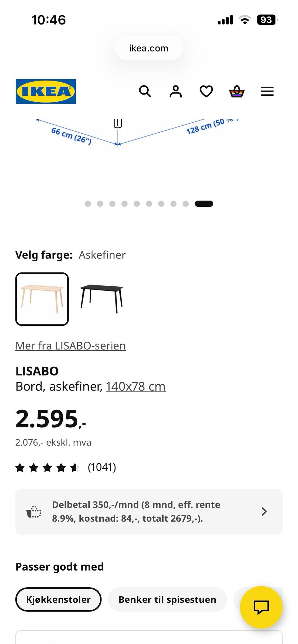
Task: Open the search magnifier icon
Action: [x=145, y=92]
